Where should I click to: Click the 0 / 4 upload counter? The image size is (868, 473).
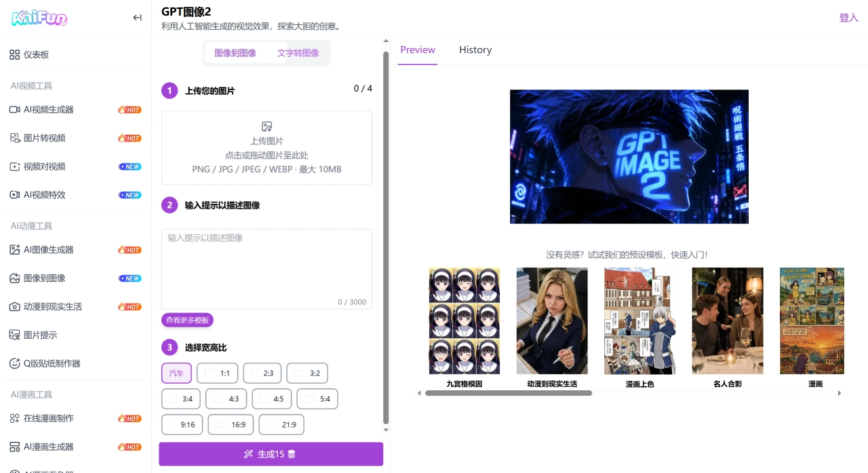click(363, 89)
